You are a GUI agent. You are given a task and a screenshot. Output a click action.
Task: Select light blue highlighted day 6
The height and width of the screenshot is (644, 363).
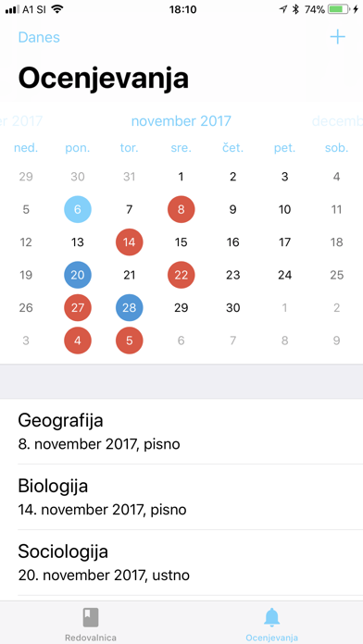pos(78,209)
